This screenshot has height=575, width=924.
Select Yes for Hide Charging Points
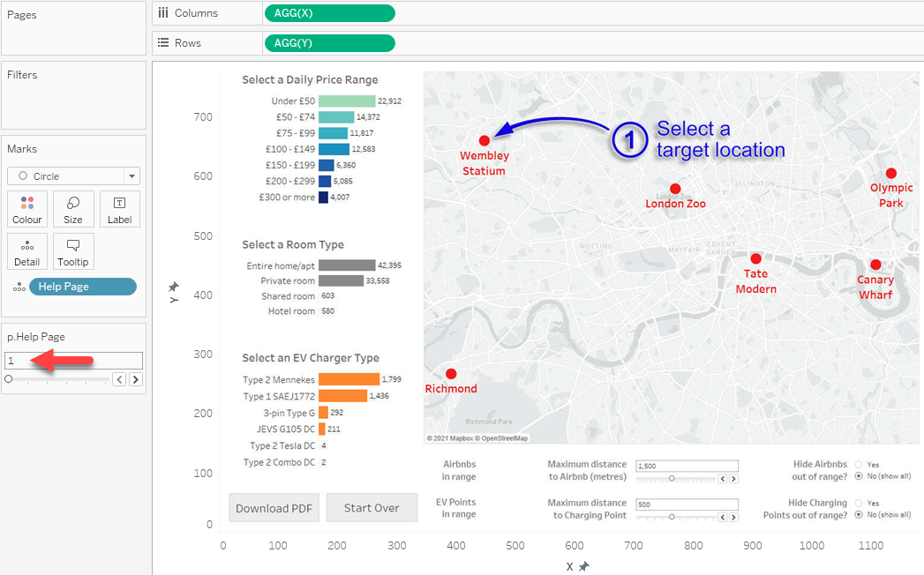859,504
